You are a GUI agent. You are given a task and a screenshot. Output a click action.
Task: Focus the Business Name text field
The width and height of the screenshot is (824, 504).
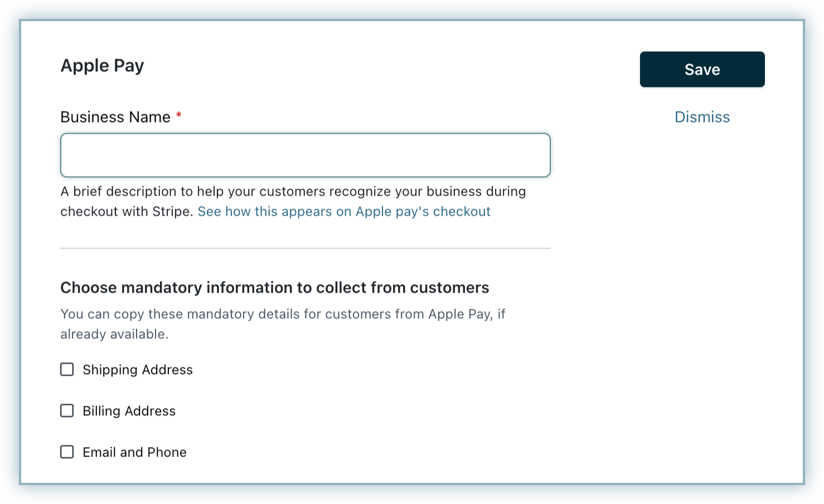(x=305, y=155)
